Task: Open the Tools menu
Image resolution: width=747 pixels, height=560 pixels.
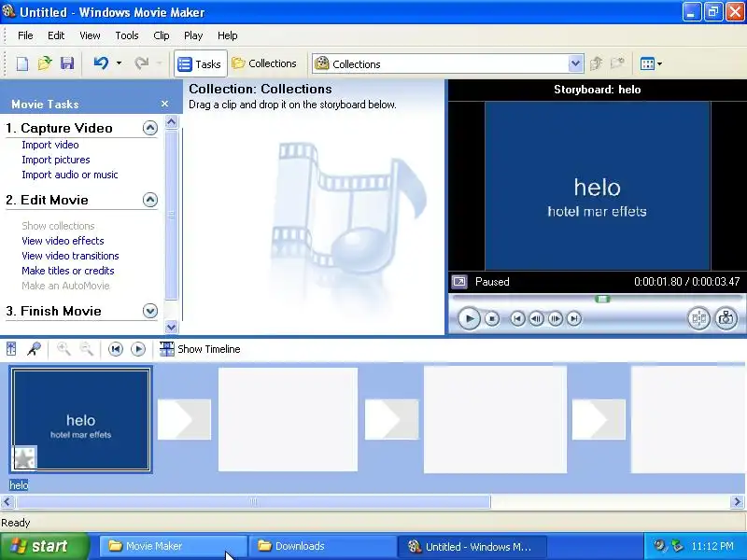Action: 127,35
